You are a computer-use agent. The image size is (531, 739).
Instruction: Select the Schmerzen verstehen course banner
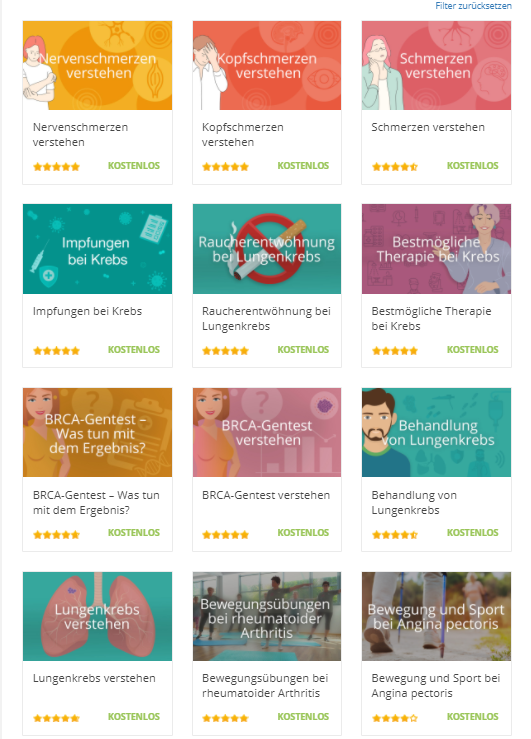pos(436,66)
